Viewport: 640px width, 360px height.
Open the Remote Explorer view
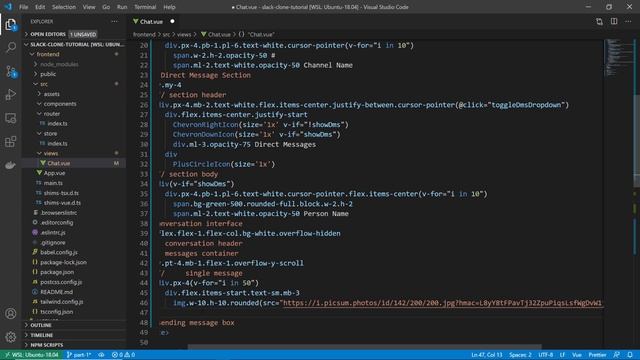coord(11,118)
